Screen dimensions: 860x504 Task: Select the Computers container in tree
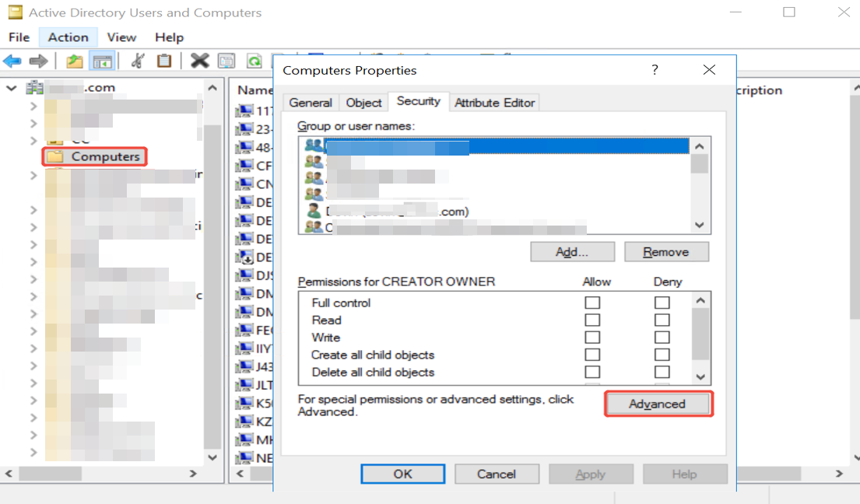click(95, 156)
